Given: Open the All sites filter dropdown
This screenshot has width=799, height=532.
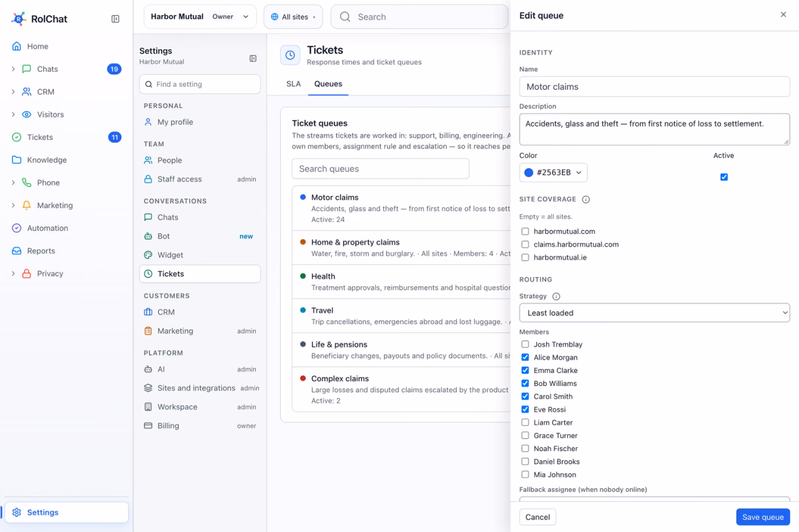Looking at the screenshot, I should tap(293, 17).
